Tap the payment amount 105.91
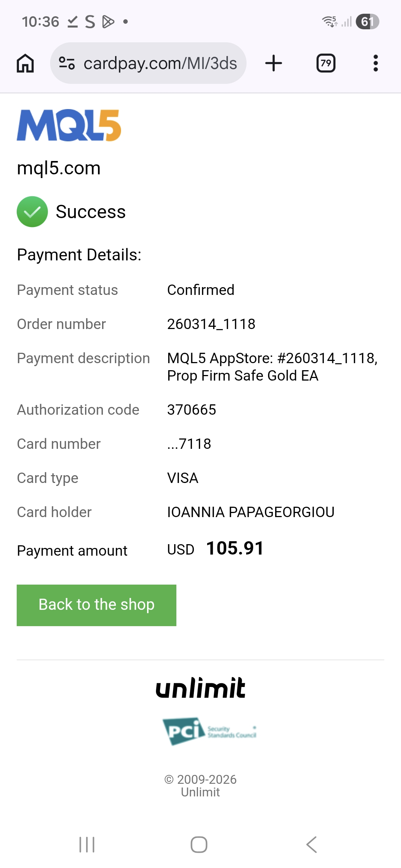Image resolution: width=401 pixels, height=868 pixels. 235,548
